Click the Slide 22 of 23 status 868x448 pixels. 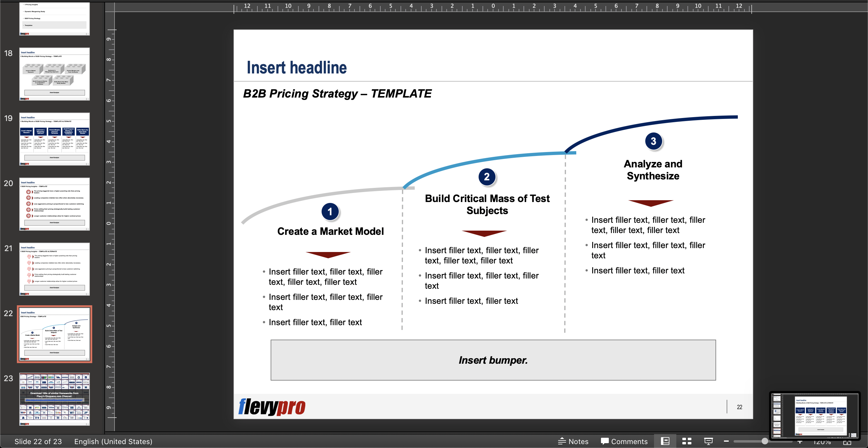[38, 441]
